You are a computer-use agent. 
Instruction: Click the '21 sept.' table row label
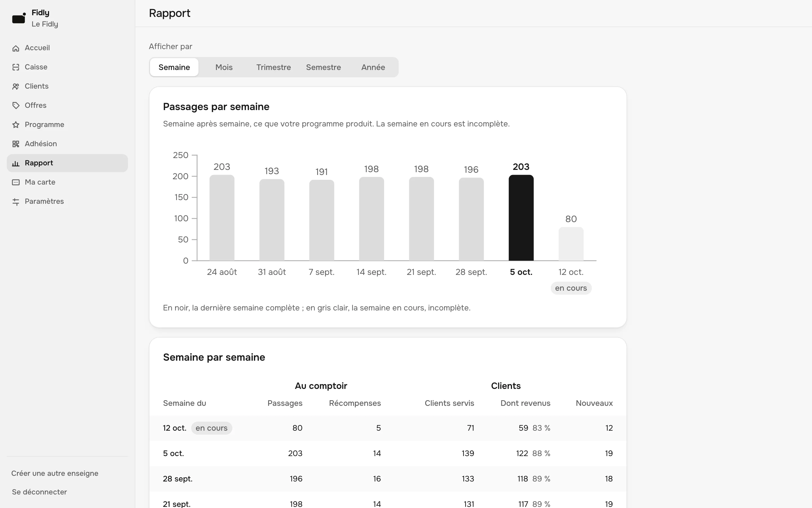tap(177, 504)
